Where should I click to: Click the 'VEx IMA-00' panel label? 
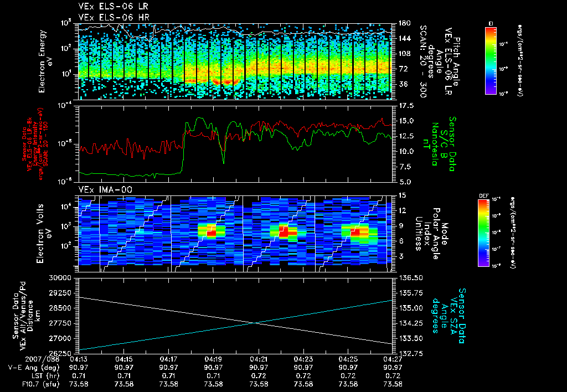point(105,190)
